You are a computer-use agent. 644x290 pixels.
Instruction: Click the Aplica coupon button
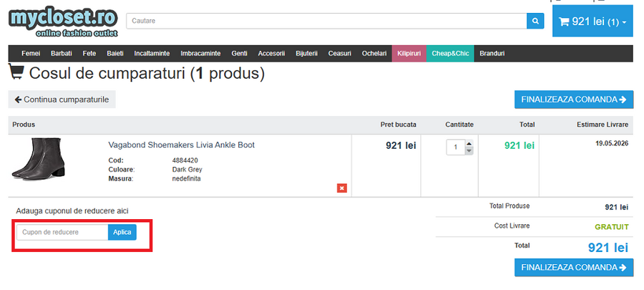(122, 232)
